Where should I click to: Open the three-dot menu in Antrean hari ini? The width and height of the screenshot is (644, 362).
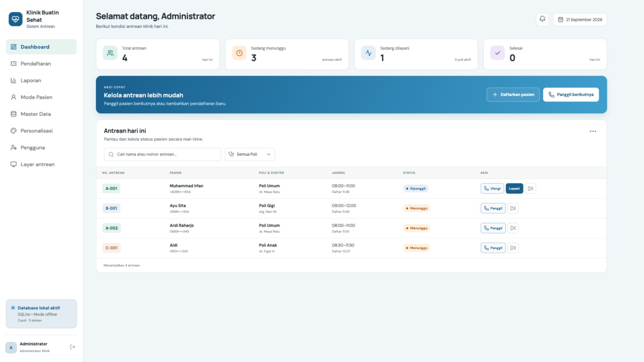tap(593, 131)
